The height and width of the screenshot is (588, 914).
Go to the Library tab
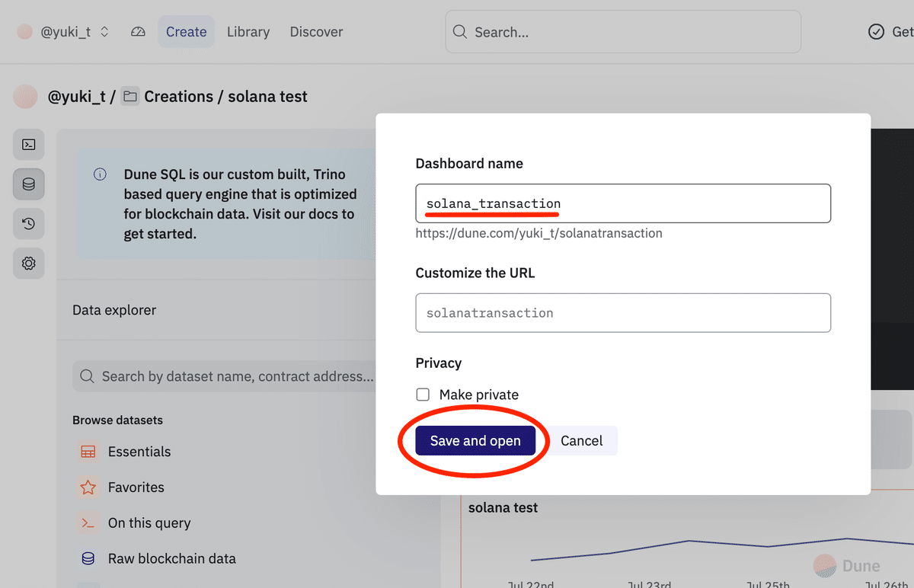(248, 32)
